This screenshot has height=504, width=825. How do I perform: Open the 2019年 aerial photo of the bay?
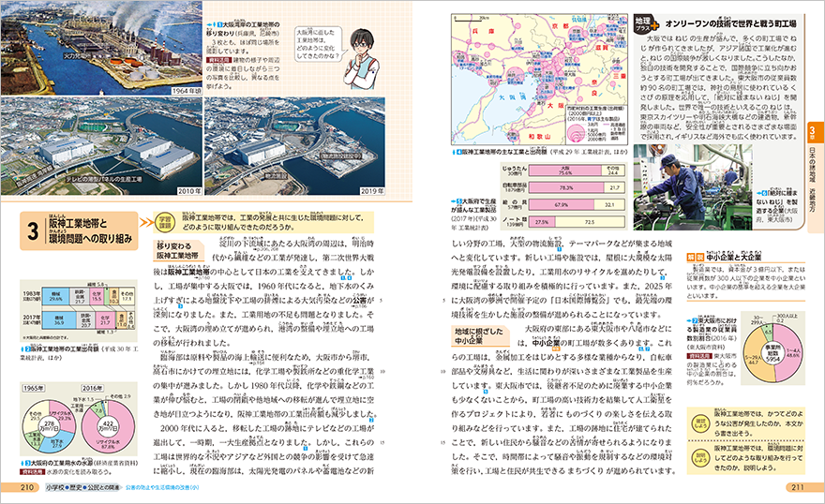coord(294,146)
